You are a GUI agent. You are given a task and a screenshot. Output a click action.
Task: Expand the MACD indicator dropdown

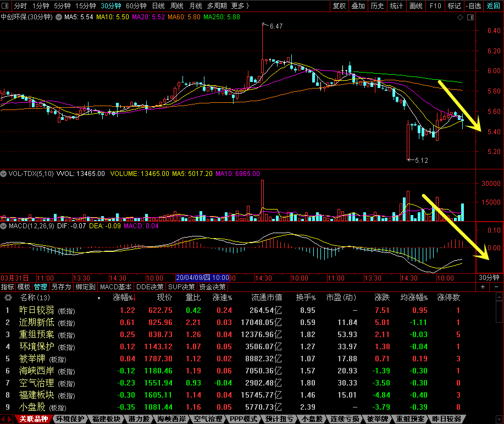pyautogui.click(x=3, y=226)
